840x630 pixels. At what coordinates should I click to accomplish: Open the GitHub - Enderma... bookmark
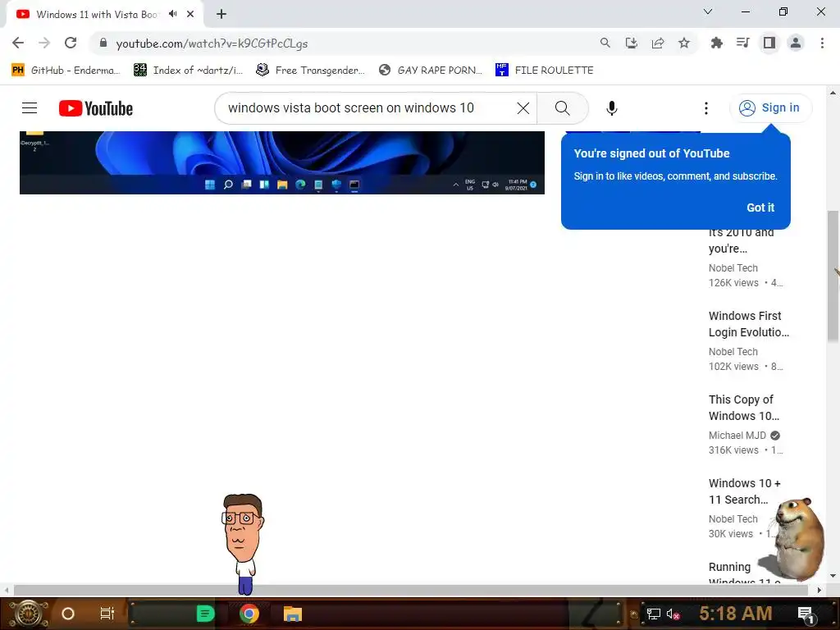click(66, 71)
